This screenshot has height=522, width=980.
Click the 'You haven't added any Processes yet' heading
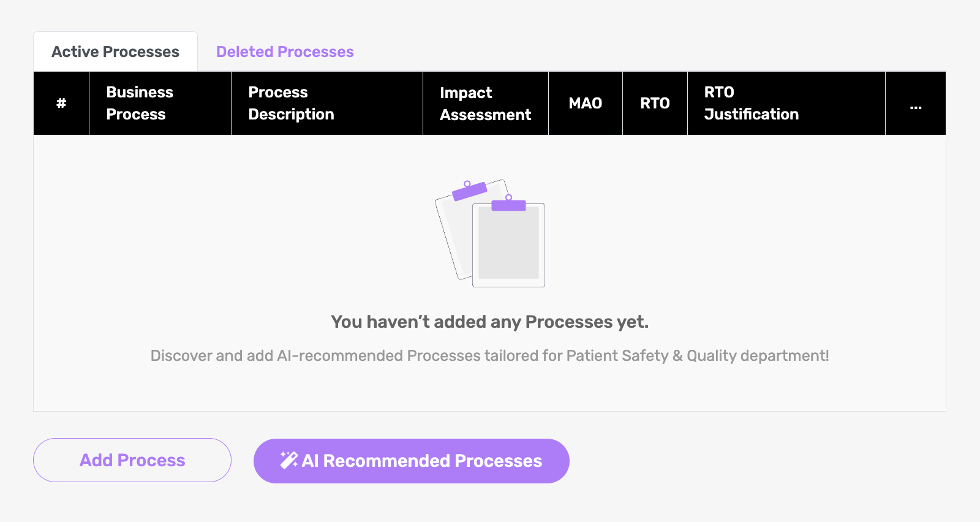(490, 322)
